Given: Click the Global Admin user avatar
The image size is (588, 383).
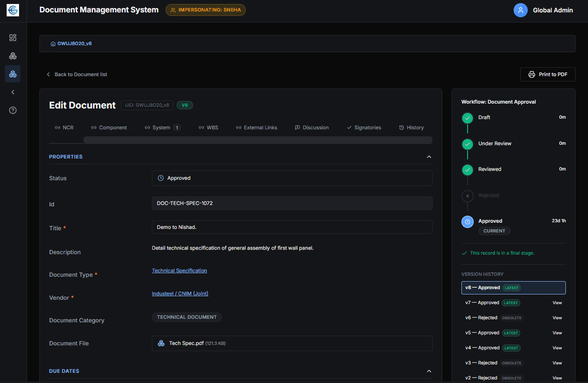Looking at the screenshot, I should (x=521, y=10).
